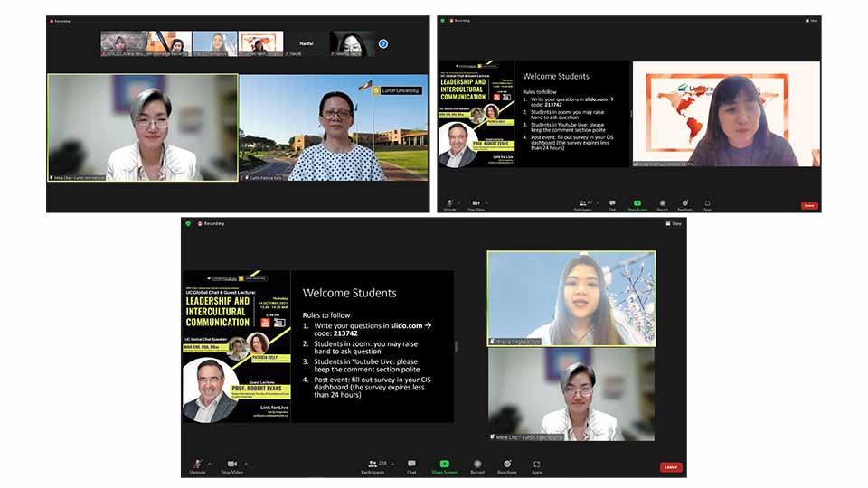The image size is (868, 488).
Task: Open Reactions in the bottom Zoom window
Action: [x=507, y=467]
